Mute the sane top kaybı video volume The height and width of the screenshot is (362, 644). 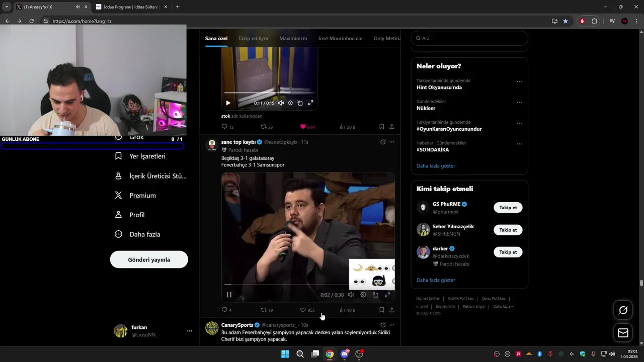click(x=351, y=295)
